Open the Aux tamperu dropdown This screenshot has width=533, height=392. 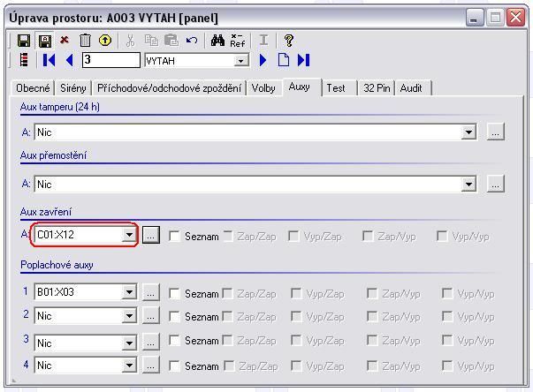tap(468, 132)
